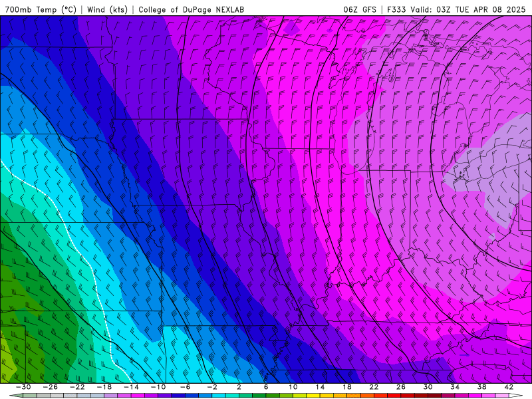Select the 34 value on the color scale
This screenshot has height=399, width=532.
tap(455, 387)
